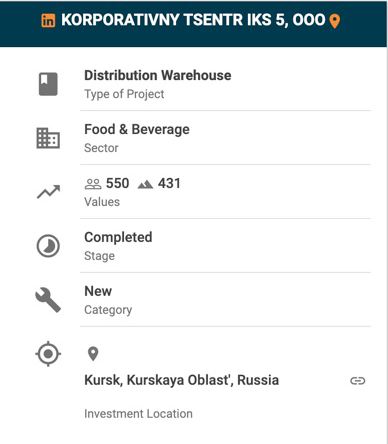This screenshot has height=444, width=388.
Task: Click the 550 jobs value
Action: pos(118,183)
